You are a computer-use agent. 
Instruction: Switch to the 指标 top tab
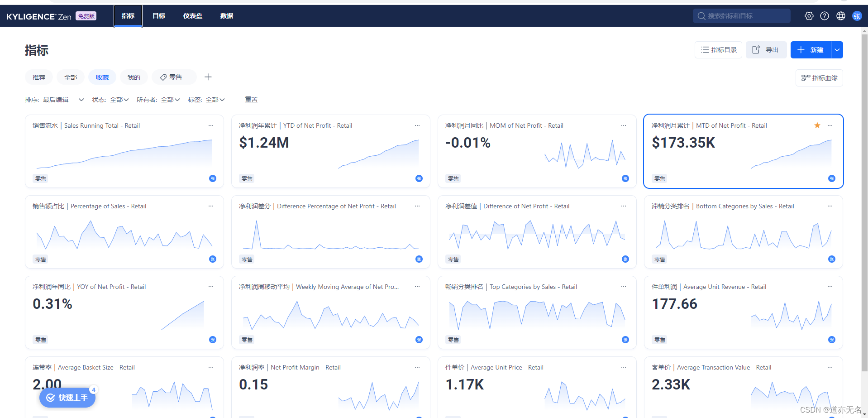coord(128,16)
